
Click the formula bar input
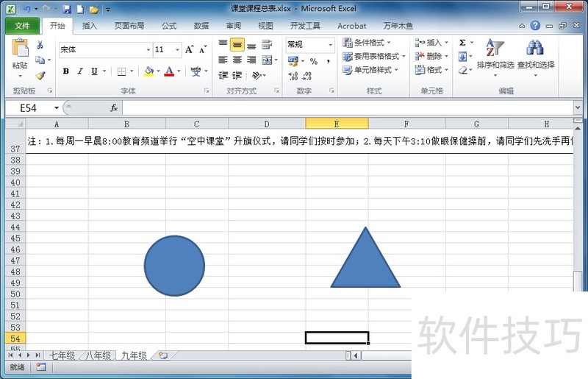pos(348,108)
